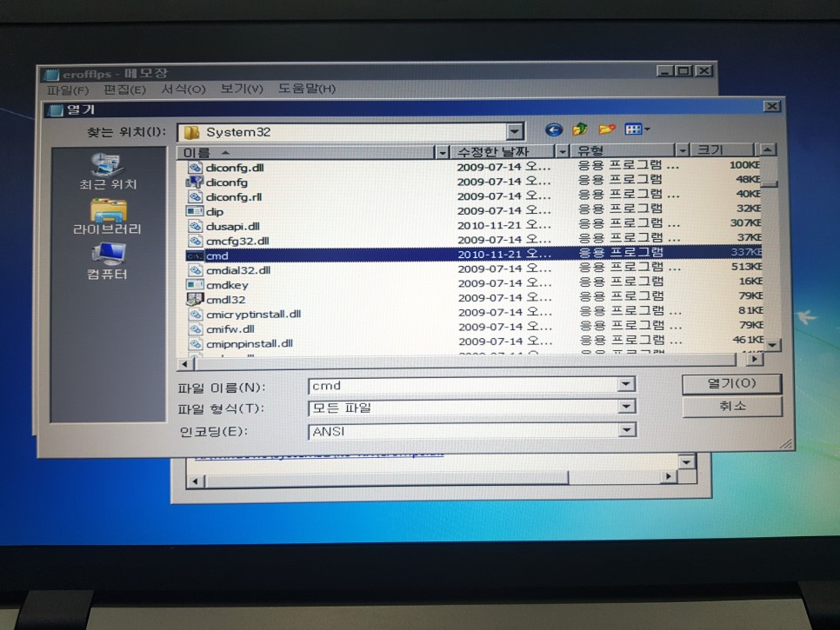Viewport: 840px width, 630px height.
Task: Click the cmdkey application icon
Action: pyautogui.click(x=194, y=285)
